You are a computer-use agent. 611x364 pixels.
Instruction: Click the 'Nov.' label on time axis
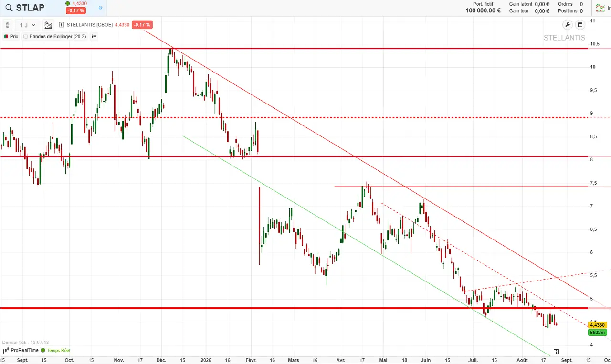(x=119, y=360)
